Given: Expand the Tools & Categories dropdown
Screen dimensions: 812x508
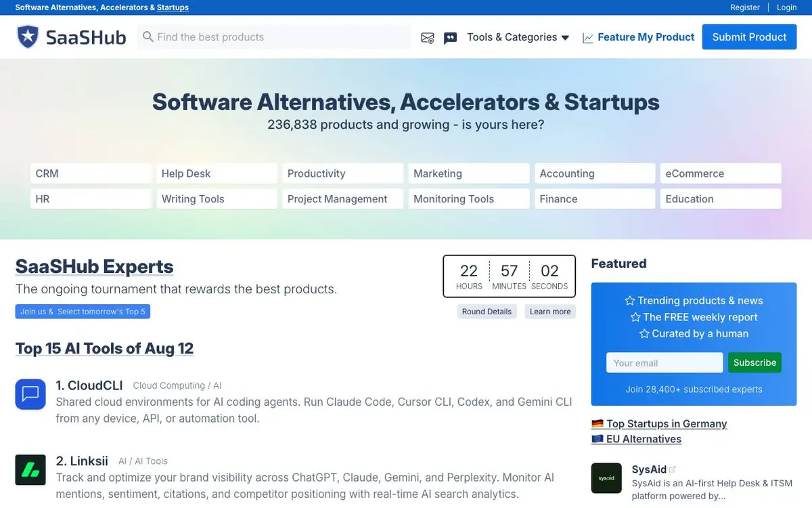Looking at the screenshot, I should [x=518, y=37].
